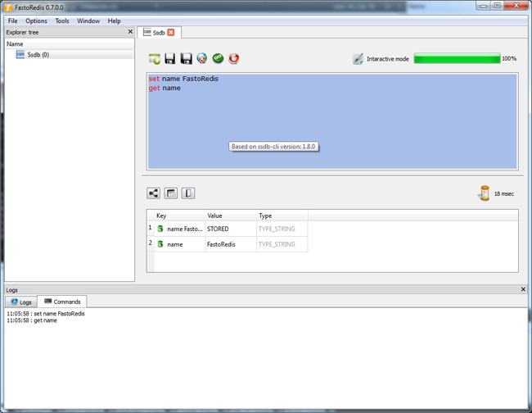Click the first save floppy icon
The height and width of the screenshot is (413, 532).
click(170, 58)
